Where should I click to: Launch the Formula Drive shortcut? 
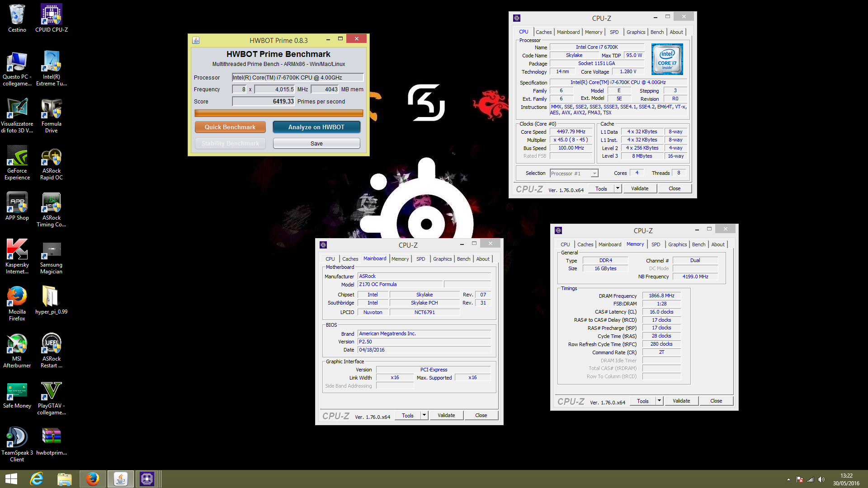coord(51,116)
